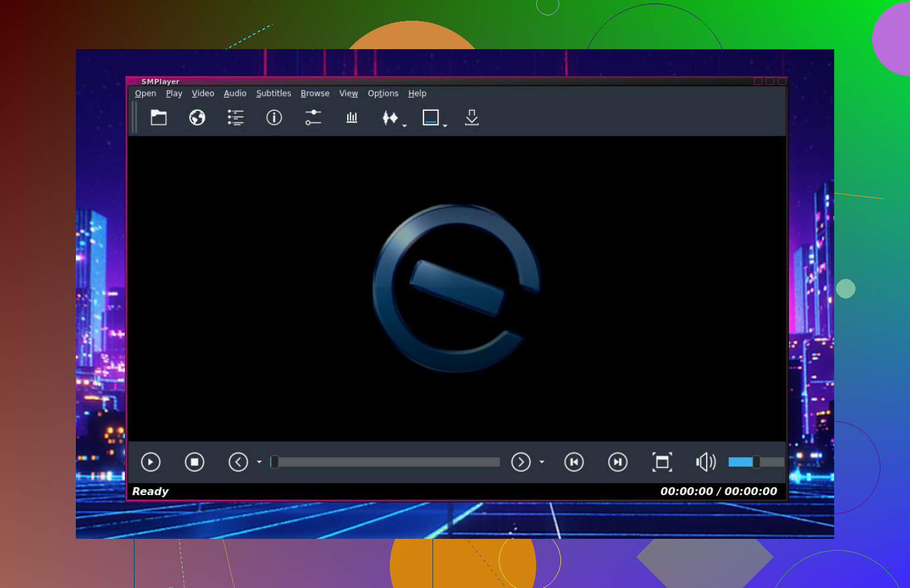Open the Options menu

383,94
